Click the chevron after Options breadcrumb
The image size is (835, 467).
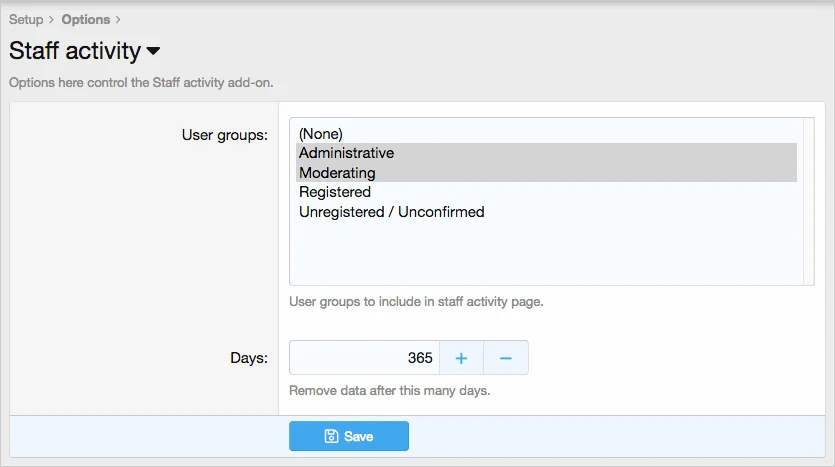(117, 19)
